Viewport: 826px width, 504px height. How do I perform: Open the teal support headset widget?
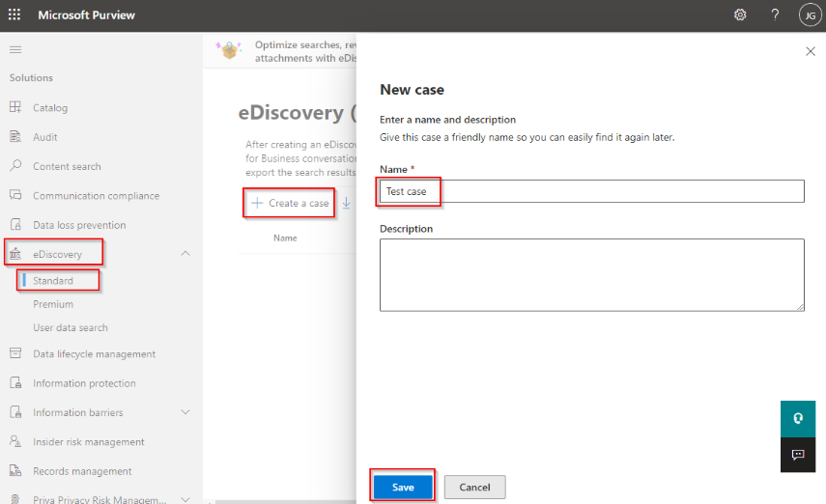click(x=798, y=419)
